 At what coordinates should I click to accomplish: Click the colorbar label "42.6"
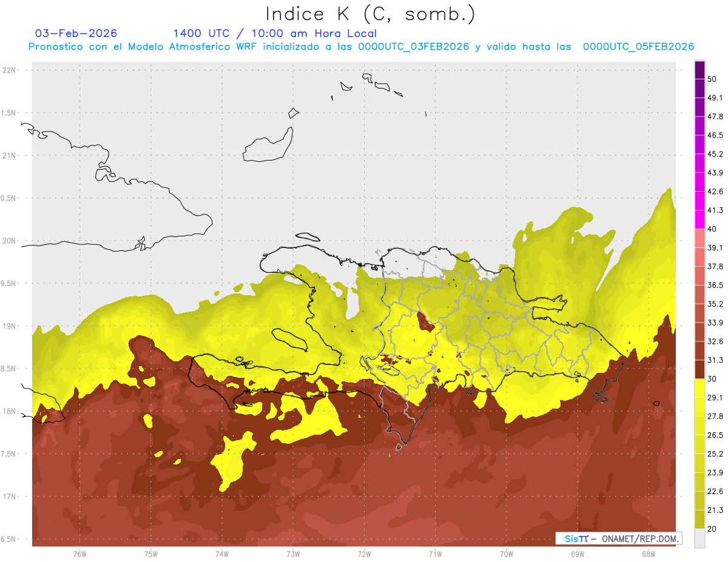(x=715, y=192)
